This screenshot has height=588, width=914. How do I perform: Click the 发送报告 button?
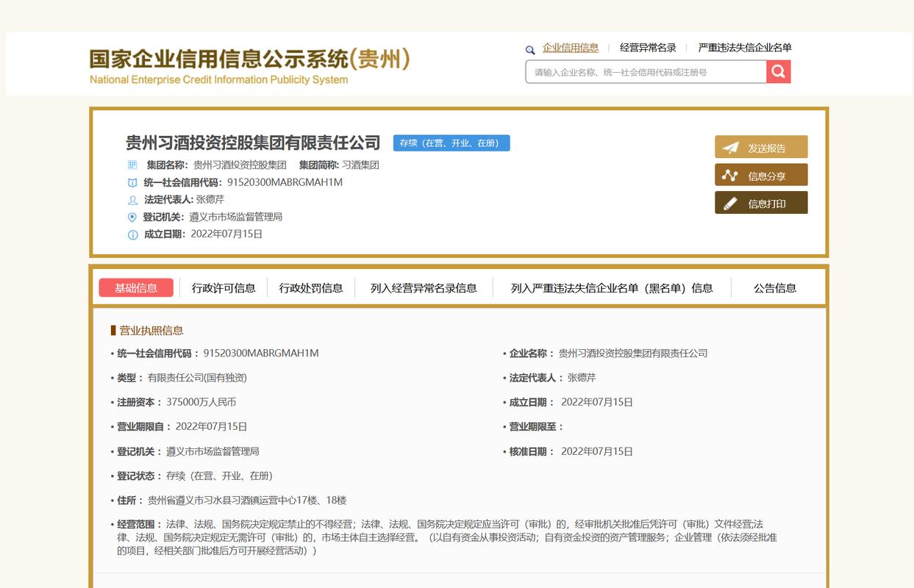(761, 147)
